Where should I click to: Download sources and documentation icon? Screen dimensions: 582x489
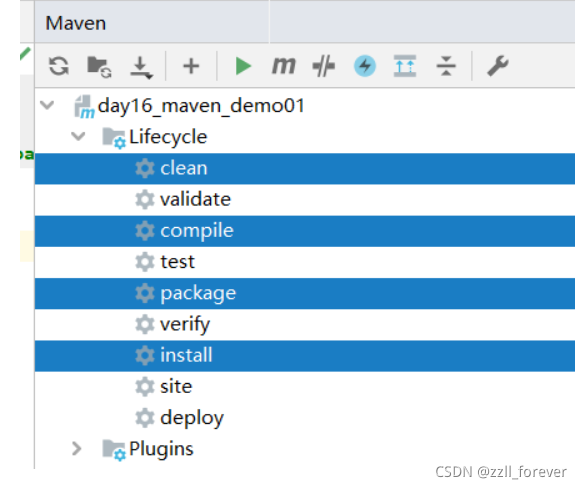(141, 67)
